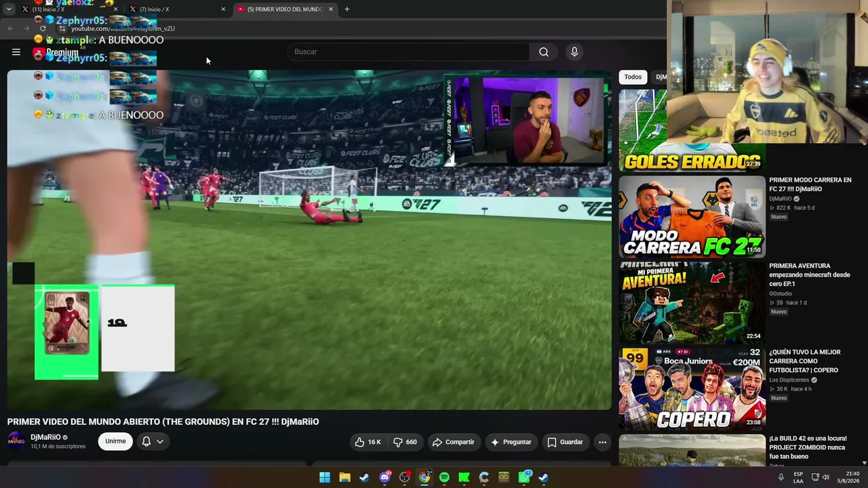Click the YouTube address bar URL
The height and width of the screenshot is (488, 868).
(x=123, y=29)
